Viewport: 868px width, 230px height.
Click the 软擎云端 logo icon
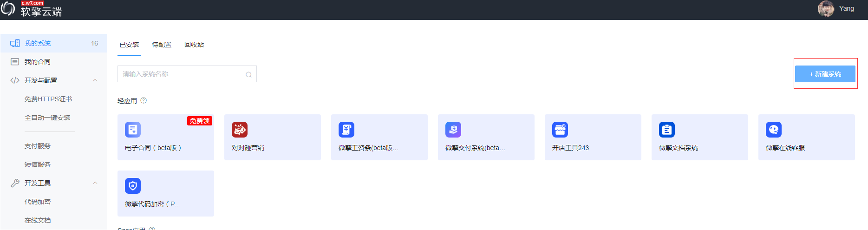coord(8,9)
